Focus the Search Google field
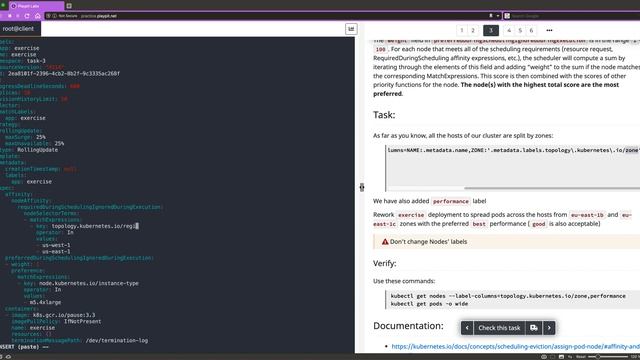Screen dimensions: 640x360 pyautogui.click(x=573, y=16)
